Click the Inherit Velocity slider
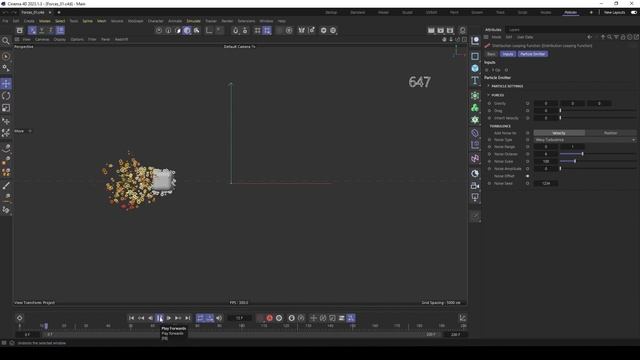The image size is (640, 360). [x=598, y=118]
